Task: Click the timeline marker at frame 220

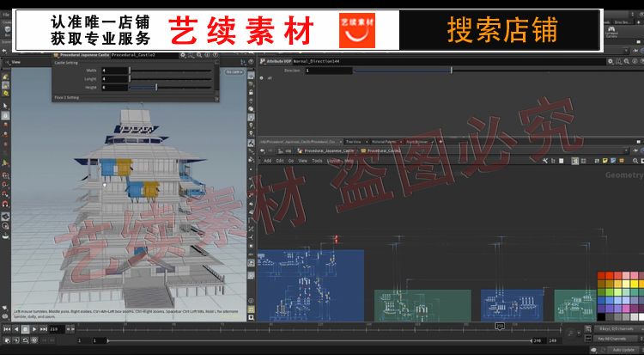Action: [x=500, y=327]
